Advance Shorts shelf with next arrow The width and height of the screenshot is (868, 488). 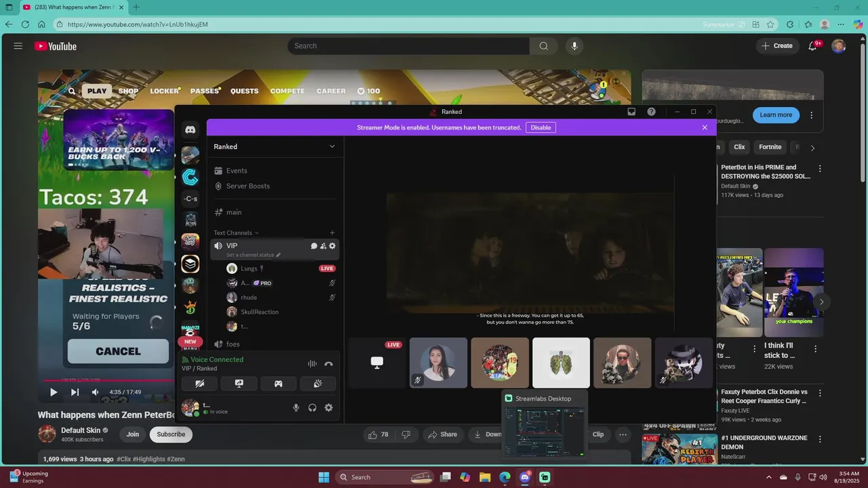point(821,302)
